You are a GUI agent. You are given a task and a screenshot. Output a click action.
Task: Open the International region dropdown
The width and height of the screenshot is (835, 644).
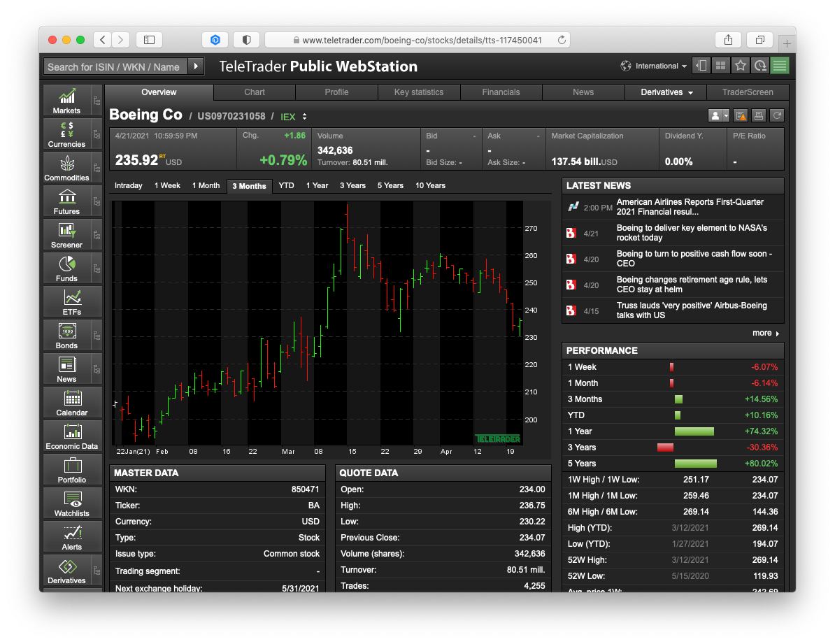click(653, 66)
